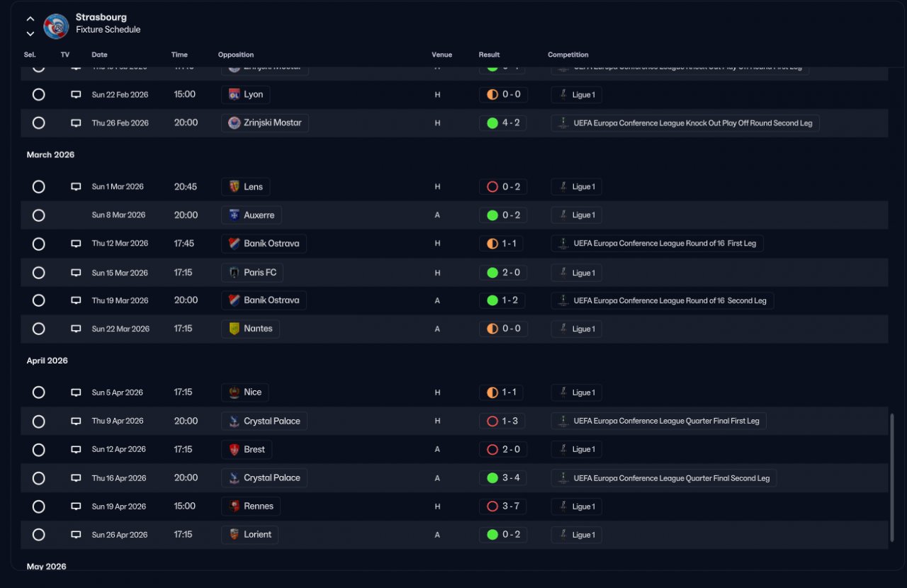Select the Brest fixture radio button
Screen dimensions: 907x588
pyautogui.click(x=39, y=450)
